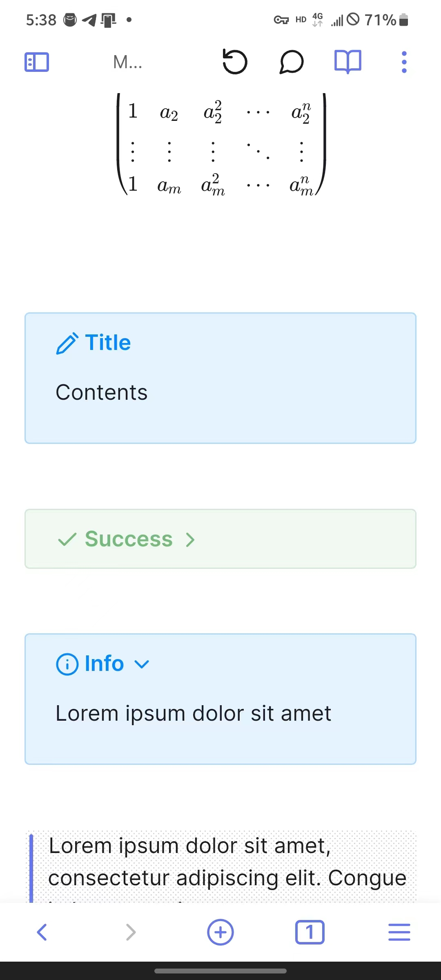Collapse the Info callout chevron
The image size is (441, 980).
coord(142,664)
